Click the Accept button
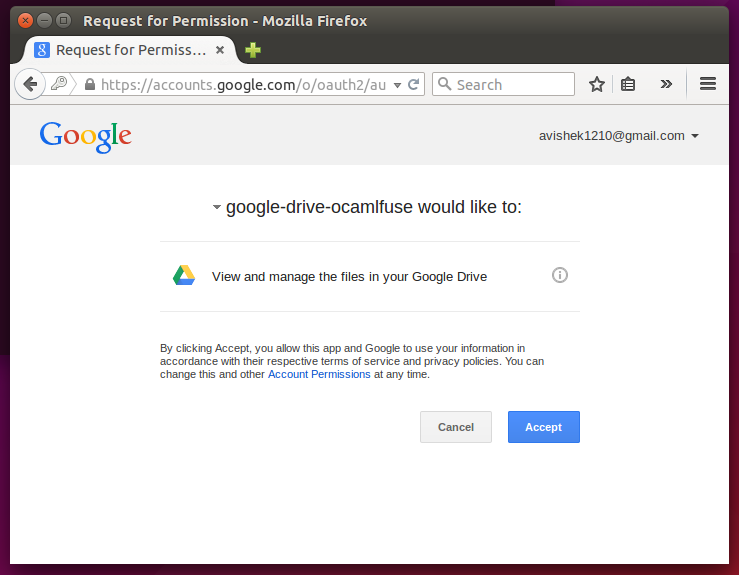 click(x=543, y=427)
